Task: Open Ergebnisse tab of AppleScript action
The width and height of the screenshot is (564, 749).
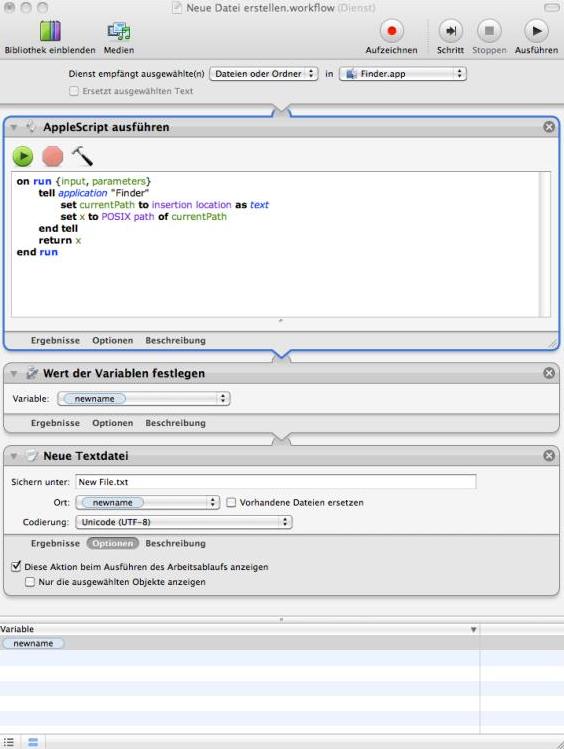Action: tap(55, 341)
